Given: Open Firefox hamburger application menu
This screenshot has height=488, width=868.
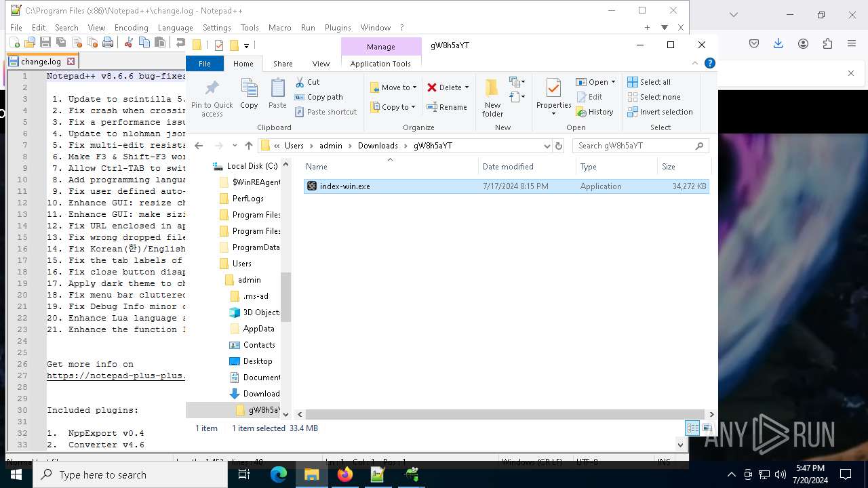Looking at the screenshot, I should (x=852, y=43).
